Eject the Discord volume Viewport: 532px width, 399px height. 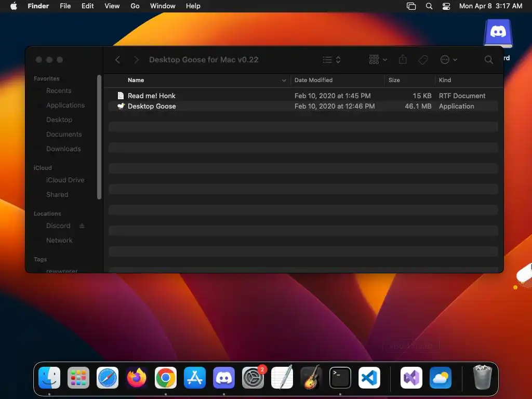(82, 226)
